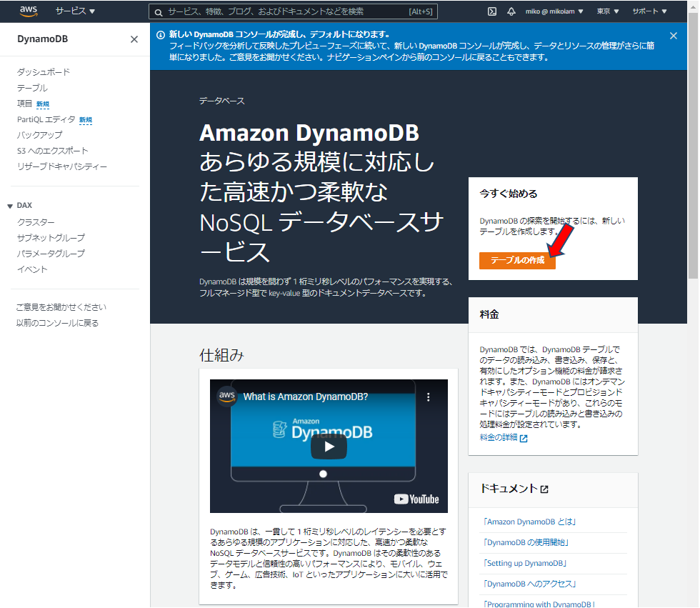Image resolution: width=700 pixels, height=608 pixels.
Task: Open the external link icon next to ドキュメント
Action: click(544, 489)
